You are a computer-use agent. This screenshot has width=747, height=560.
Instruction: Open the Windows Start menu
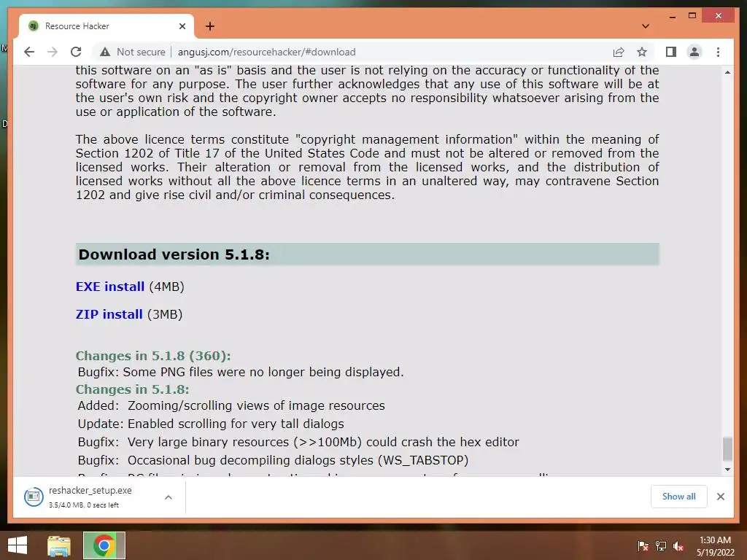point(18,545)
